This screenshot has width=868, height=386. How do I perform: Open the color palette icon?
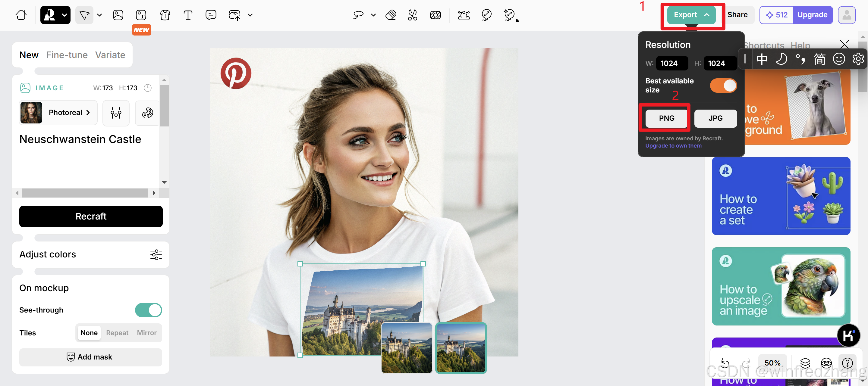tap(147, 113)
